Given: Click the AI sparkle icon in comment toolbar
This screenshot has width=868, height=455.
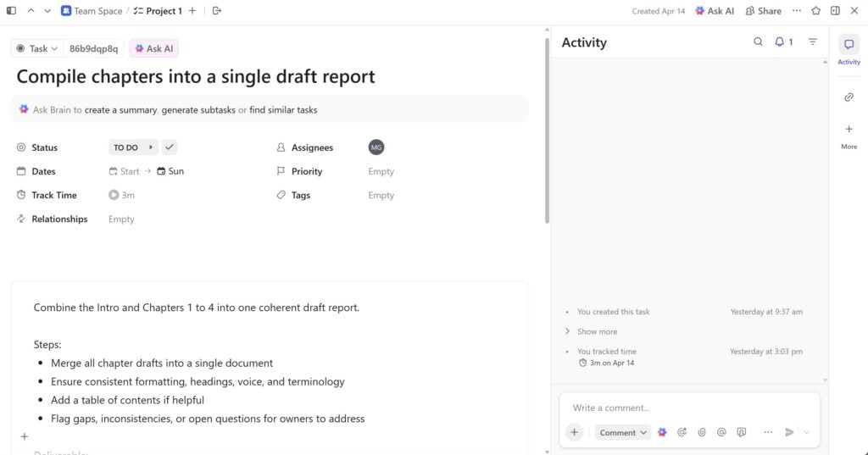Looking at the screenshot, I should point(662,432).
